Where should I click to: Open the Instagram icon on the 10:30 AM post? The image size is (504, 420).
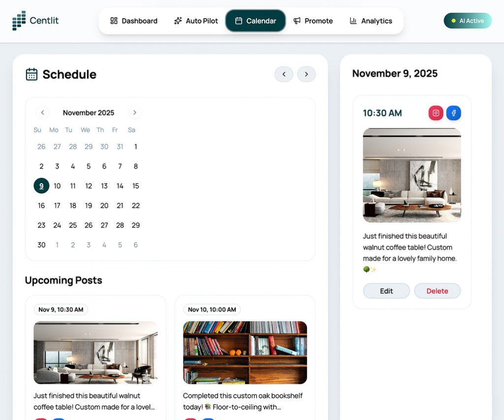(436, 113)
